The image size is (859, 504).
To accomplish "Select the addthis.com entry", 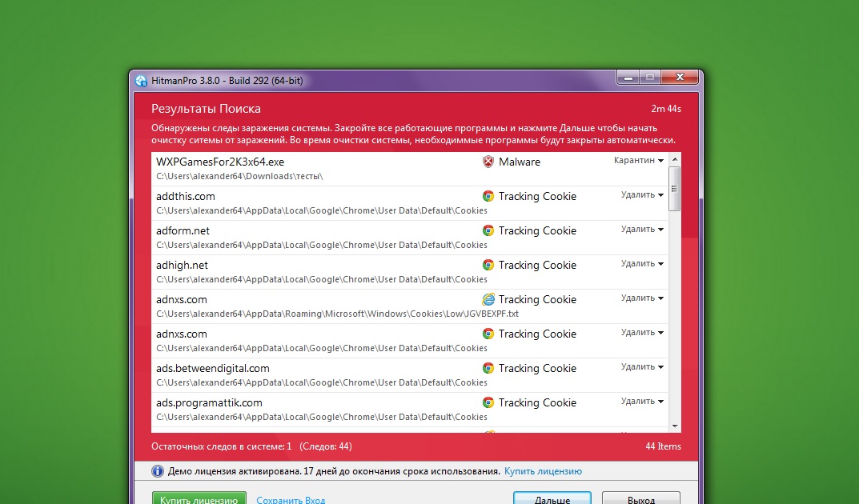I will pyautogui.click(x=410, y=203).
